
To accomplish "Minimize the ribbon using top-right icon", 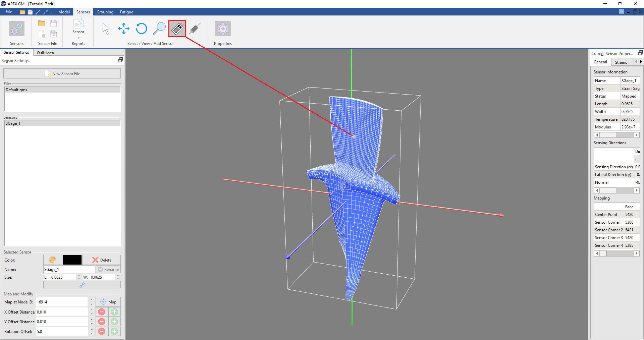I will 621,12.
